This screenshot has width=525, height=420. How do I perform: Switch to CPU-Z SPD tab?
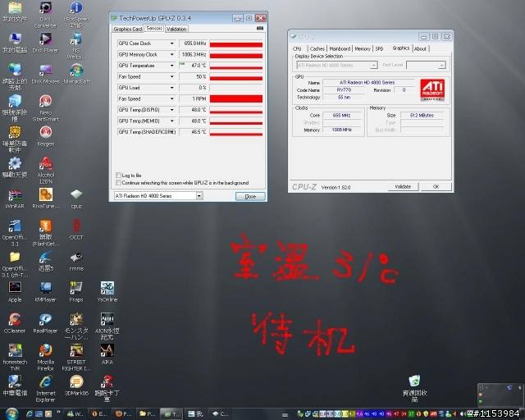coord(379,49)
